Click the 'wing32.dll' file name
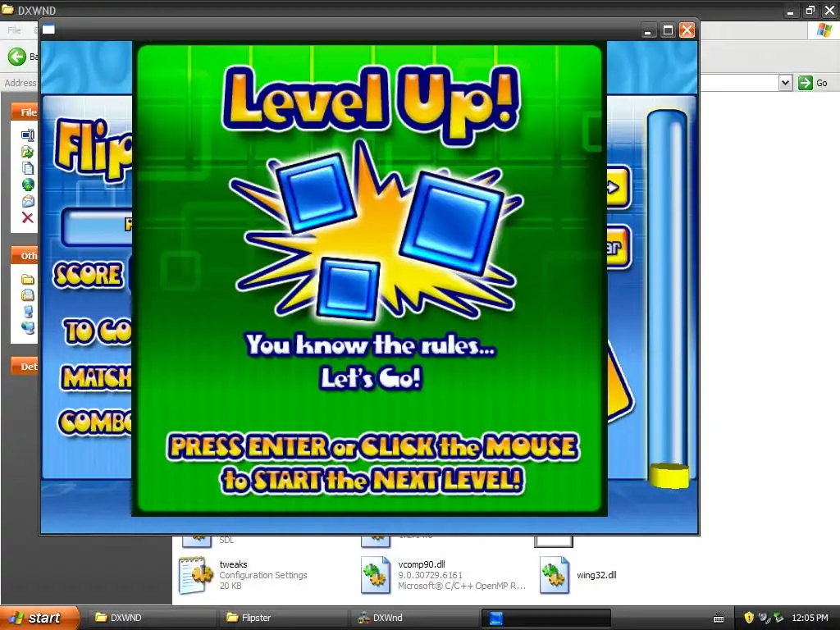Image resolution: width=840 pixels, height=630 pixels. tap(596, 575)
